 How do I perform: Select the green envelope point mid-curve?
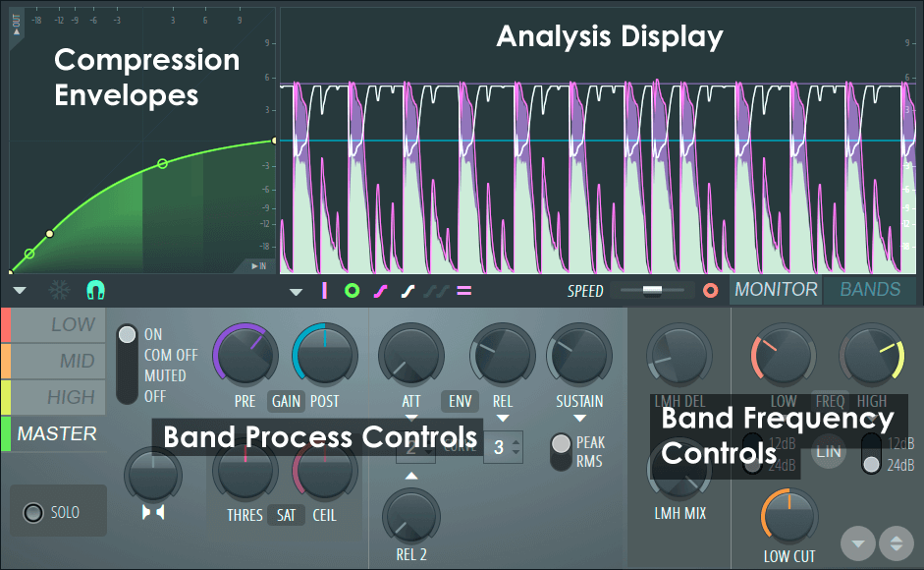coord(163,163)
